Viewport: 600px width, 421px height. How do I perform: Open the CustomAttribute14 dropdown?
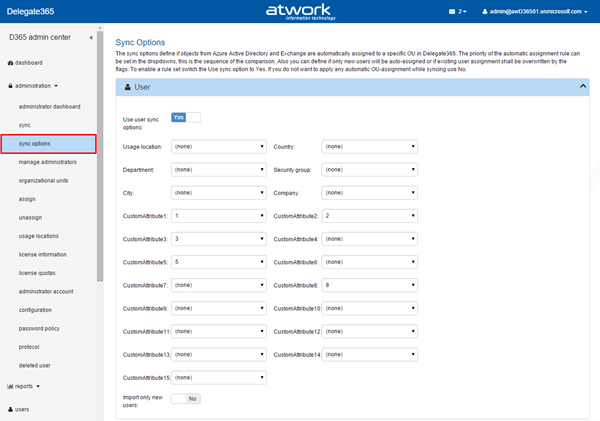pyautogui.click(x=369, y=354)
